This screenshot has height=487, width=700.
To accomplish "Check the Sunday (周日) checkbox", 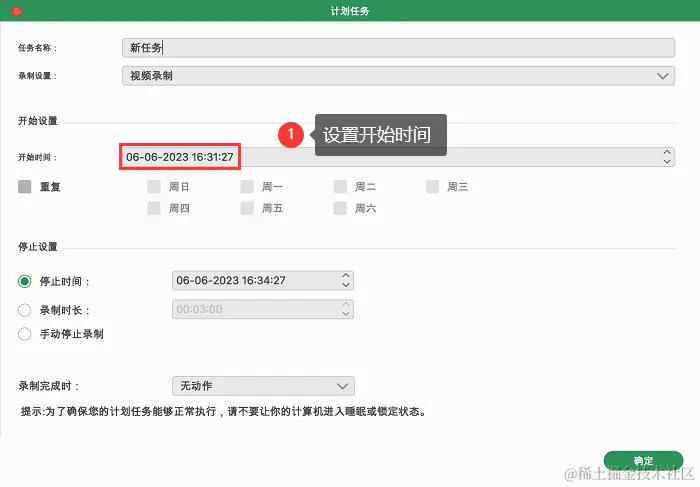I will coord(154,187).
